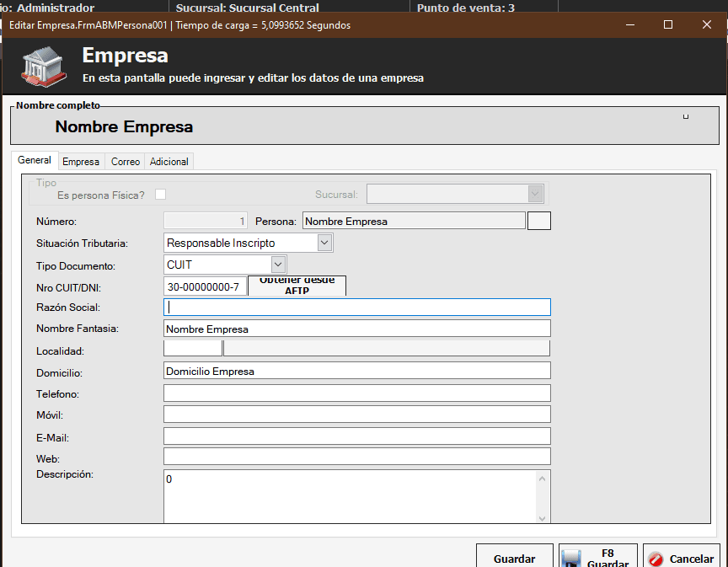Toggle the 'Es persona Física?' checkbox

[160, 195]
